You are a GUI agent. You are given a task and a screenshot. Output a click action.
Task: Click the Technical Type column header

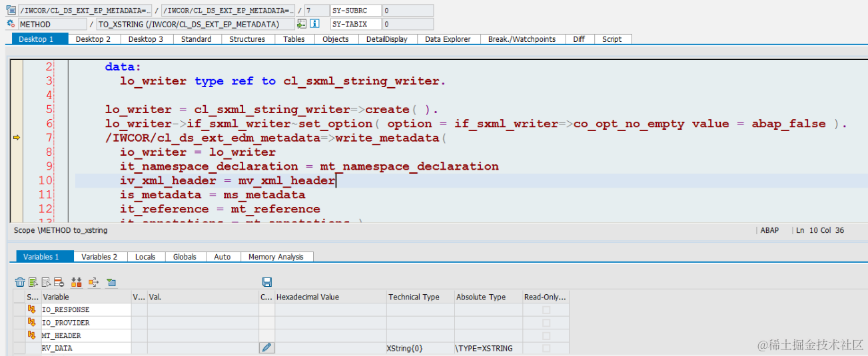[x=420, y=297]
